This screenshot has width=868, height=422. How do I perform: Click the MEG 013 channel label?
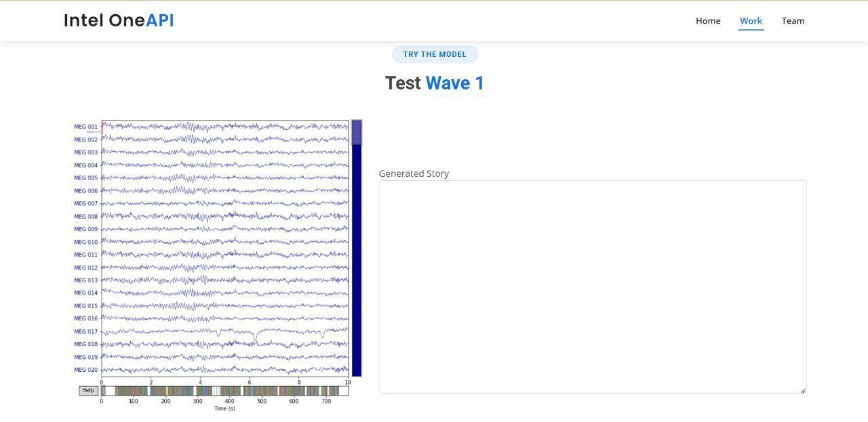tap(85, 280)
